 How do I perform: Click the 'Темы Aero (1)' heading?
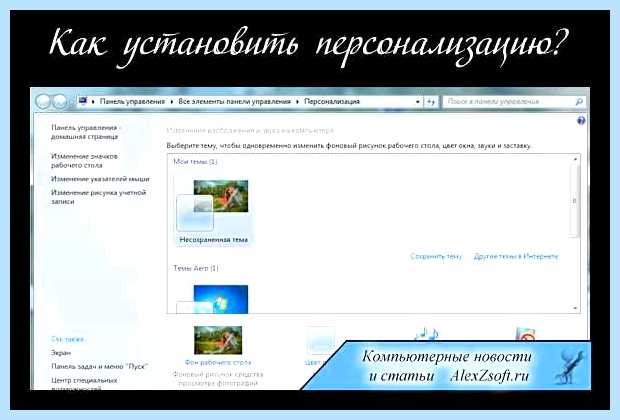tap(196, 268)
